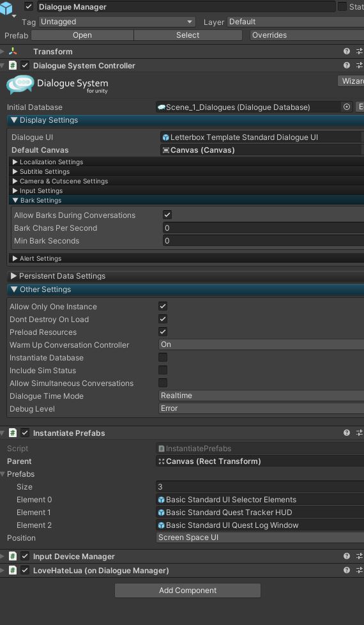
Task: Click prefab icon of Element 2
Action: pos(162,525)
